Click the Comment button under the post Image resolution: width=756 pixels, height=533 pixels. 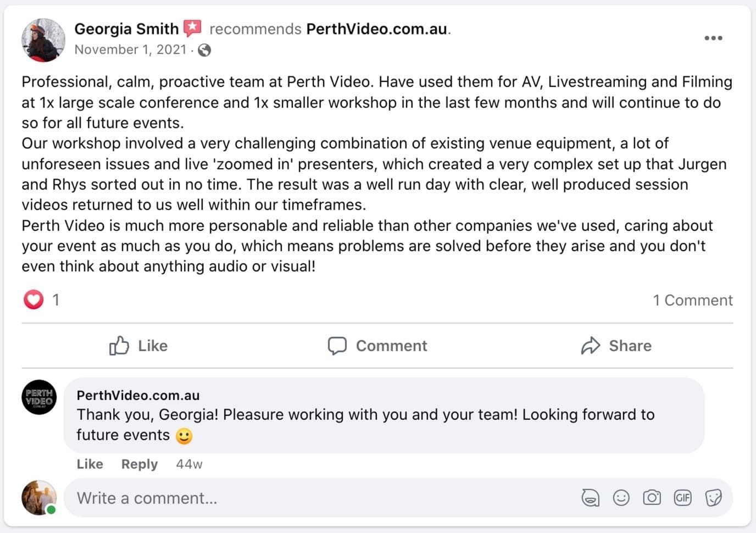[377, 346]
